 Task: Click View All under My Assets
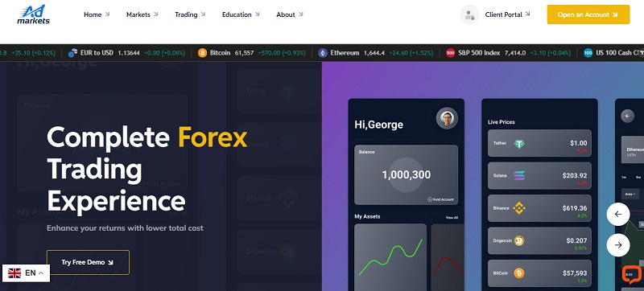pos(452,218)
